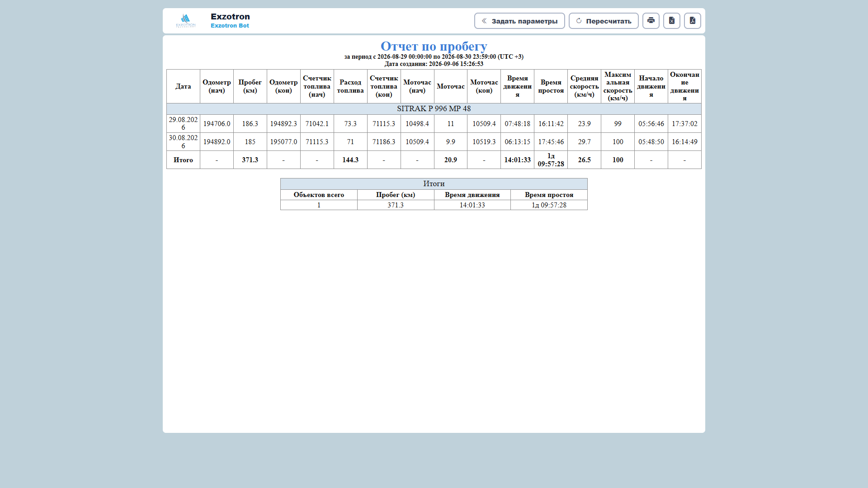Click the 30.08.2026 date cell
868x488 pixels.
click(183, 141)
